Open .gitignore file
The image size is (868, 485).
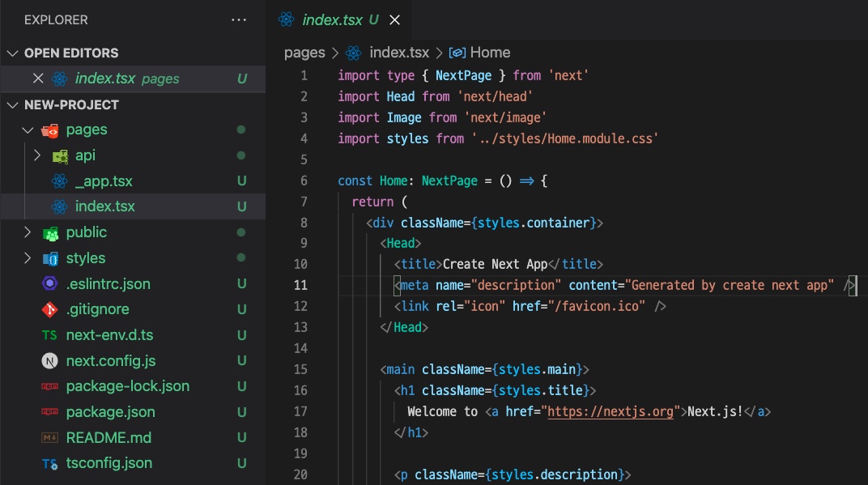[97, 309]
